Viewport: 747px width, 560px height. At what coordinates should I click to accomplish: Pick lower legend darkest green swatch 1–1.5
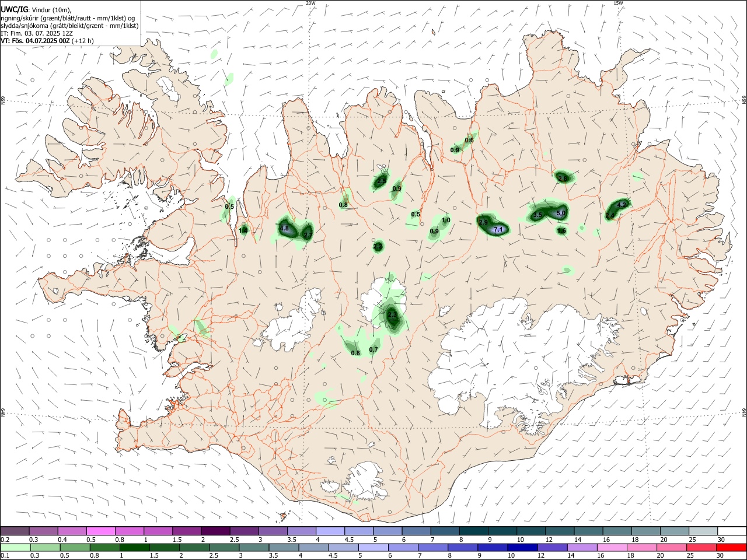(x=134, y=547)
